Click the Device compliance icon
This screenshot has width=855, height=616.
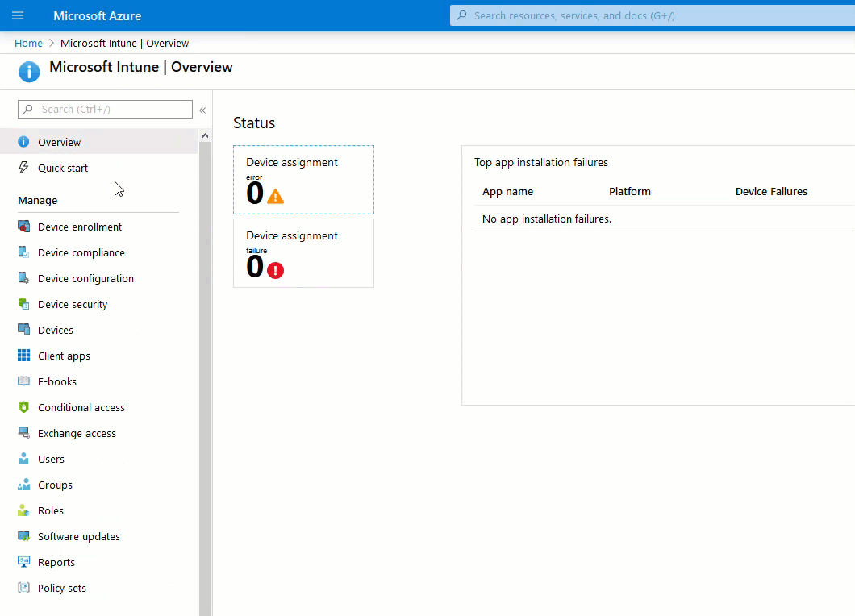pyautogui.click(x=23, y=252)
